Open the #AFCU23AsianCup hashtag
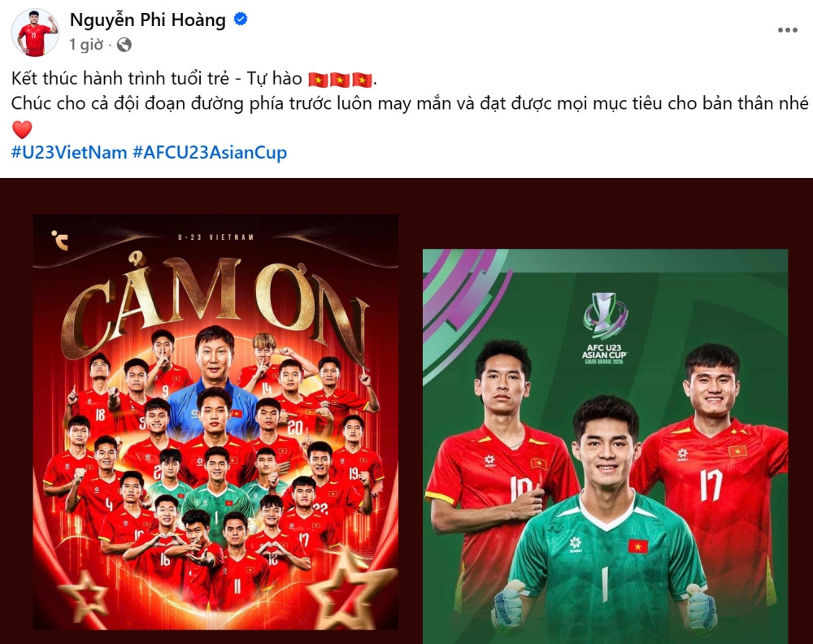 [210, 152]
